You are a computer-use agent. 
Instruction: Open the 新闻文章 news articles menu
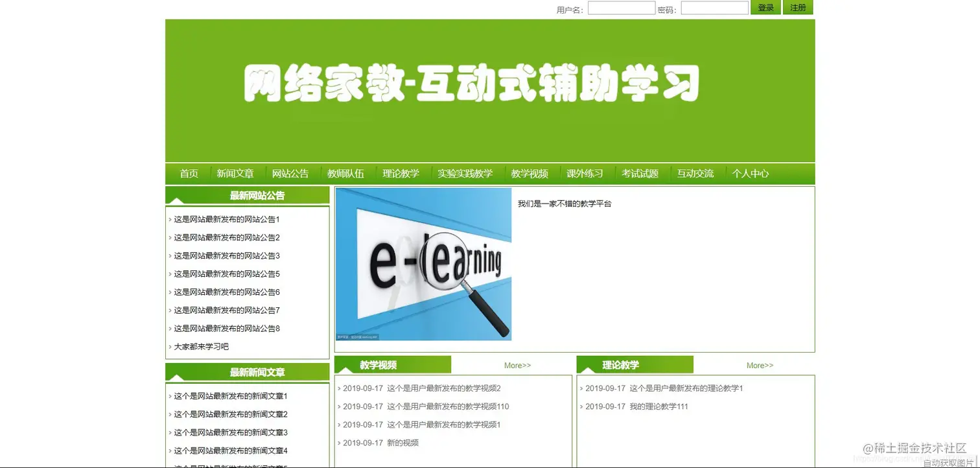pos(235,173)
